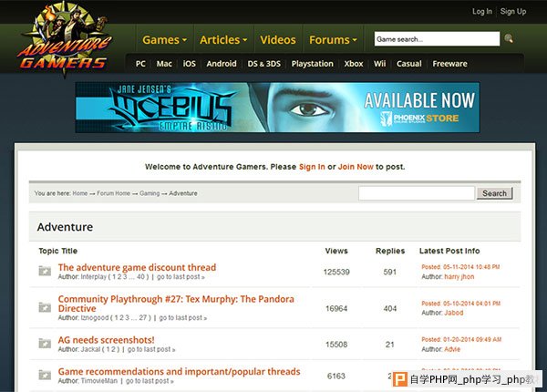Expand the Articles dropdown menu
547x392 pixels.
pyautogui.click(x=223, y=40)
